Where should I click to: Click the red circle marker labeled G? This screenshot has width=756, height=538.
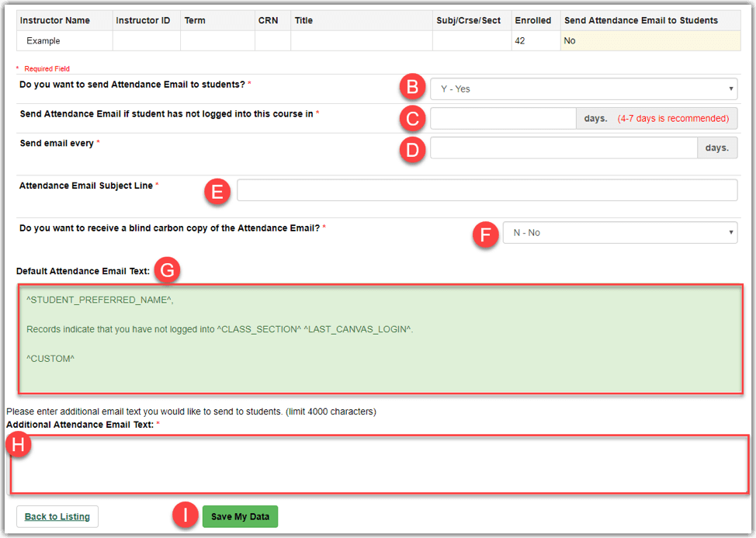click(167, 271)
